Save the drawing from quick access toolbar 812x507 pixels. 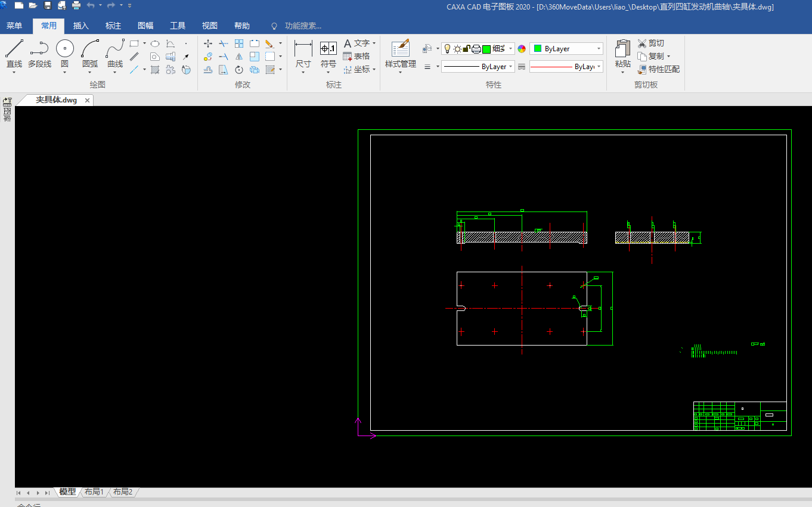(48, 6)
